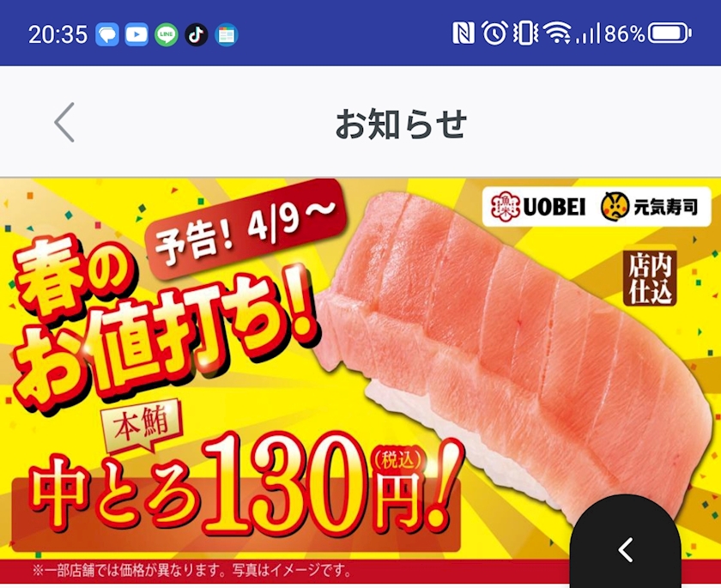Tap the cellular signal bars icon
The height and width of the screenshot is (588, 721).
click(x=588, y=33)
